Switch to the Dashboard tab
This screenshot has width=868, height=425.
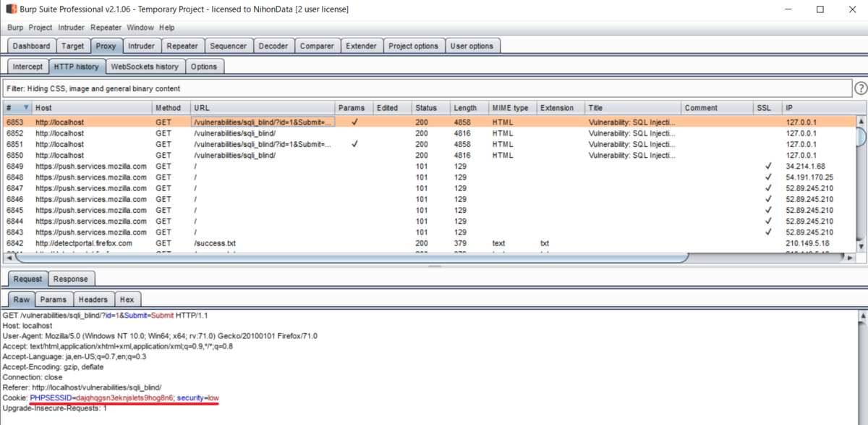coord(32,46)
